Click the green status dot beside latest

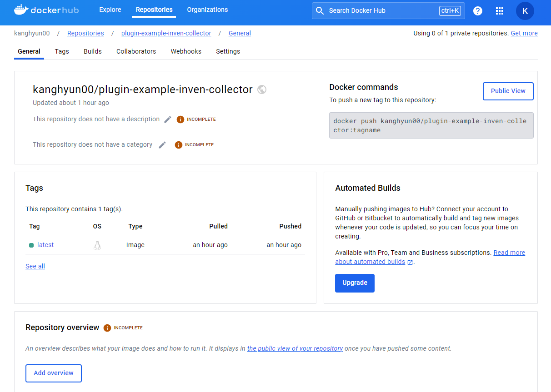(31, 245)
